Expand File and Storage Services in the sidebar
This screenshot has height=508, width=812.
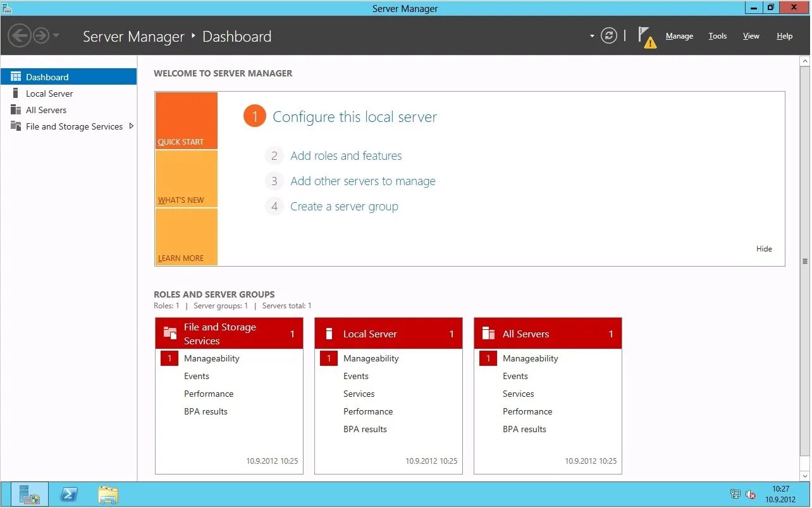click(132, 126)
